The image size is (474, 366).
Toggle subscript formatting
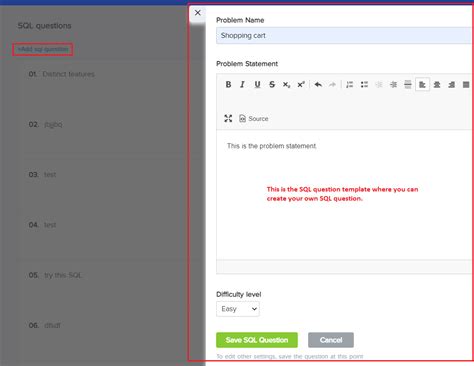coord(286,85)
